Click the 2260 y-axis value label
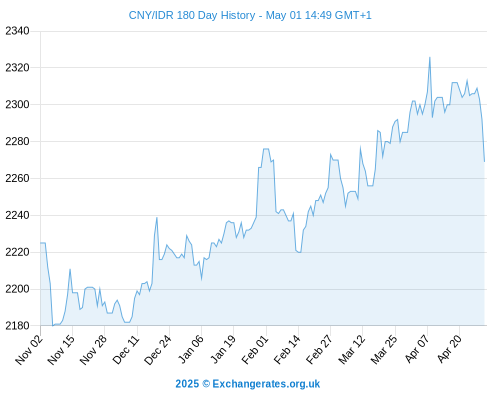This screenshot has width=495, height=400. 17,178
